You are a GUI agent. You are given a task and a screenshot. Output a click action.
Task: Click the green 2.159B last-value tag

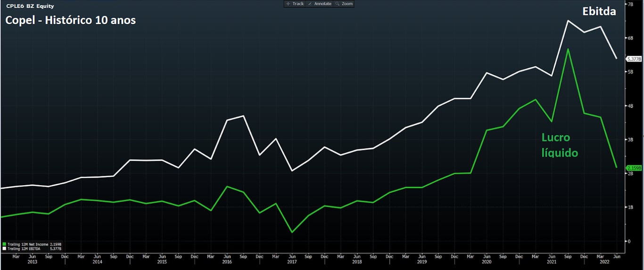(x=634, y=168)
